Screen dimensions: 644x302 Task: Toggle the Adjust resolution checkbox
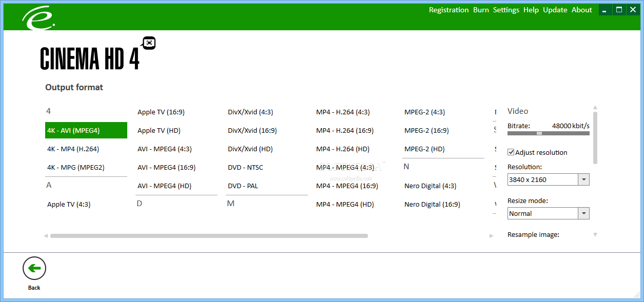(511, 152)
